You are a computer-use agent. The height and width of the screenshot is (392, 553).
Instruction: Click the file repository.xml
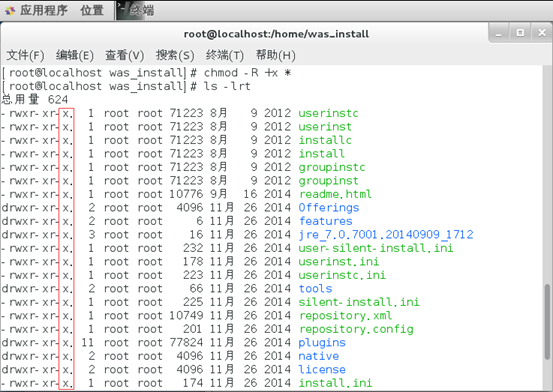(345, 315)
